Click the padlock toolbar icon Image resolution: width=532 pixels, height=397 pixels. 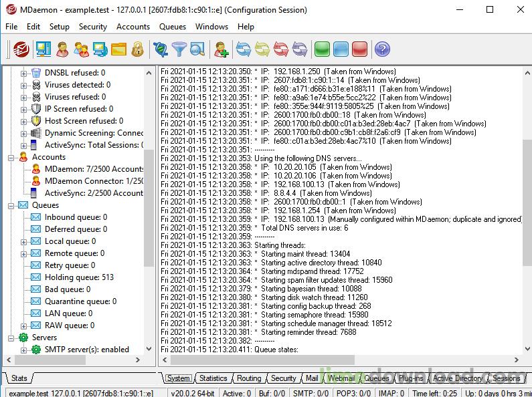click(137, 49)
